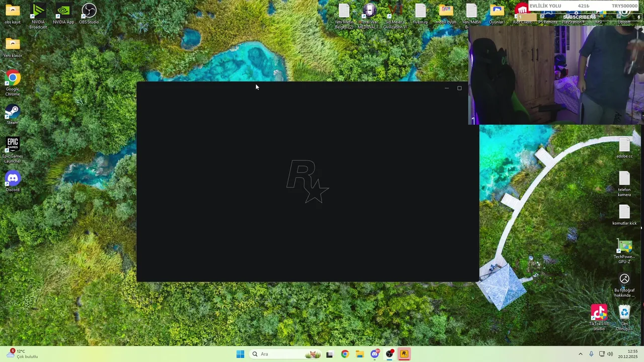Viewport: 644px width, 362px height.
Task: Show hidden system tray icons
Action: point(580,354)
